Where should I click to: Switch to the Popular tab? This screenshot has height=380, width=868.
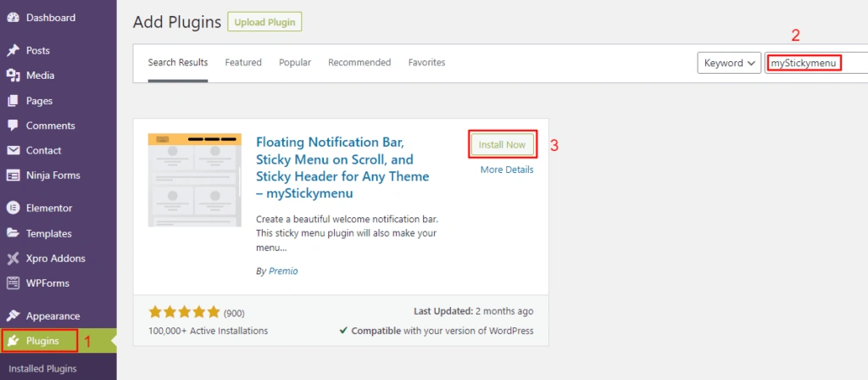tap(295, 63)
